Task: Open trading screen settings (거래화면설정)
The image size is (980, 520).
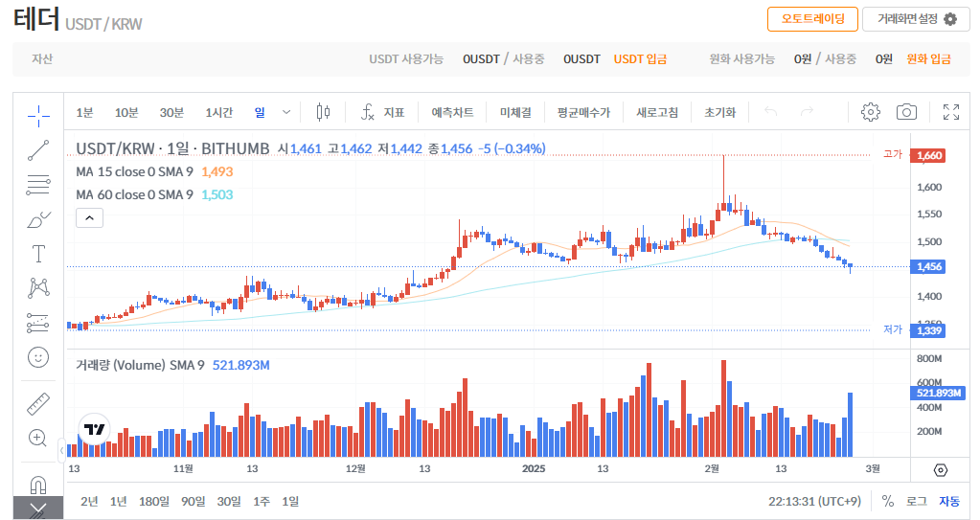Action: pyautogui.click(x=916, y=19)
